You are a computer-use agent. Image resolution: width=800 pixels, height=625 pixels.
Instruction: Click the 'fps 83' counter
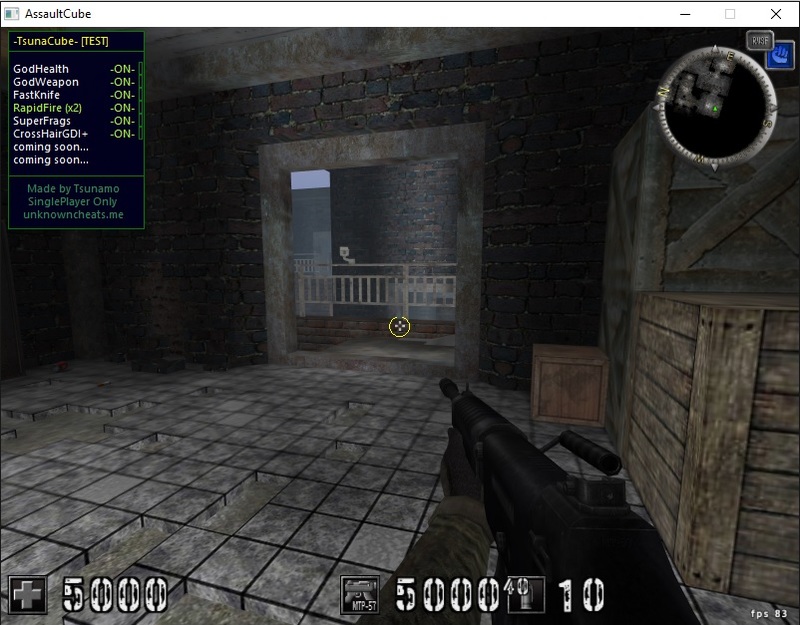click(769, 613)
